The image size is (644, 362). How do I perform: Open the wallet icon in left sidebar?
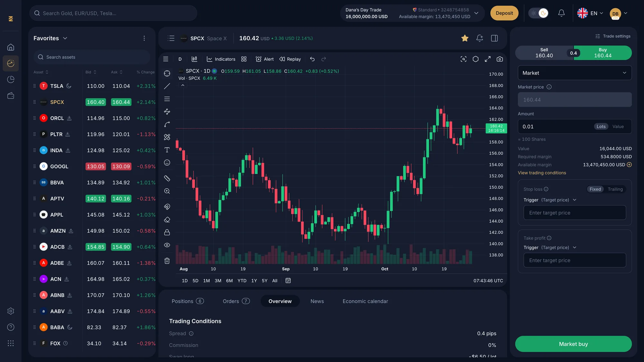[11, 96]
